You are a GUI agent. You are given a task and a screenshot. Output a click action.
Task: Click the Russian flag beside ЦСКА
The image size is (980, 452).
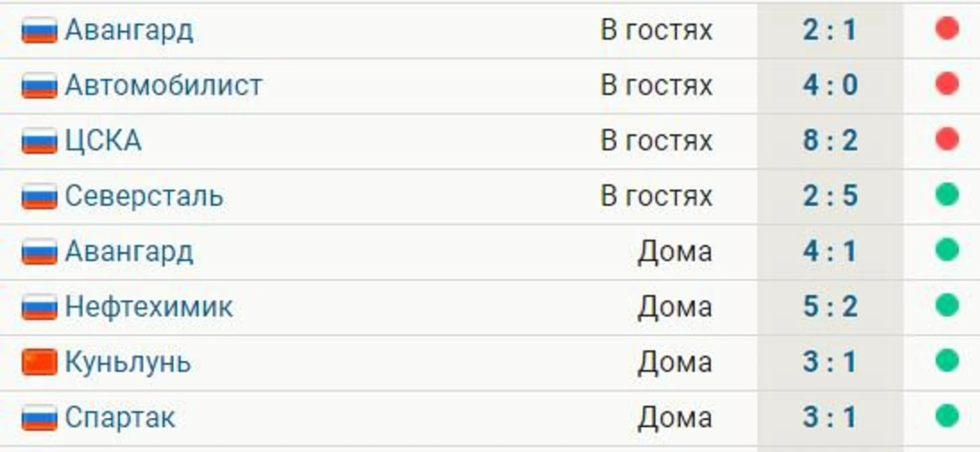pos(39,141)
